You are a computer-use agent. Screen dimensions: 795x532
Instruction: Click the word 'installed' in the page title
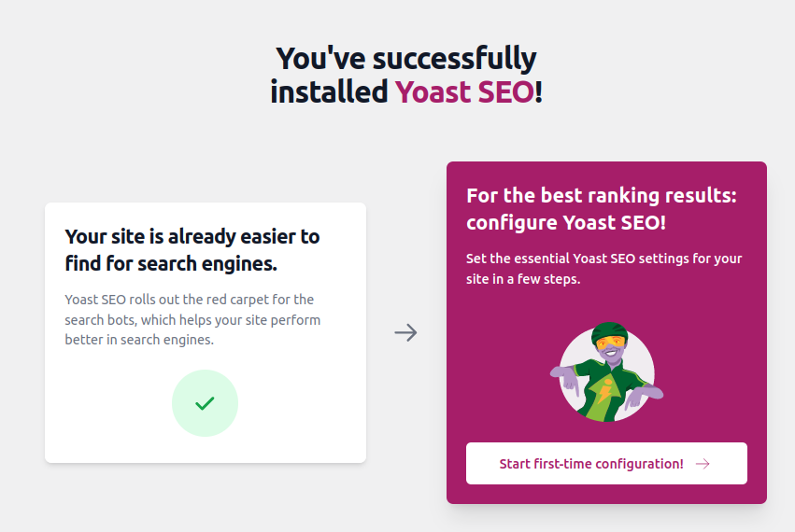pos(329,91)
